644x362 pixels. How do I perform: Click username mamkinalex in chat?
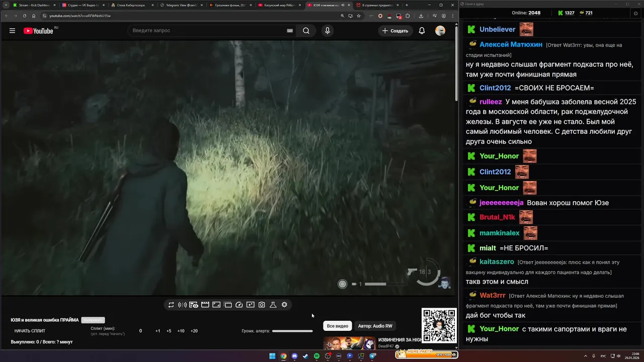499,233
